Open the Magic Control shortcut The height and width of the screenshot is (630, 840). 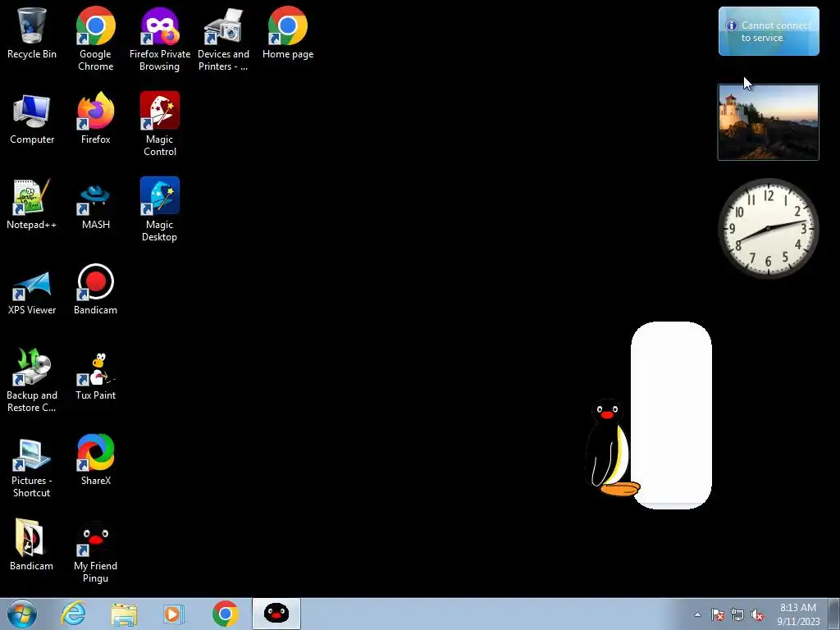160,125
